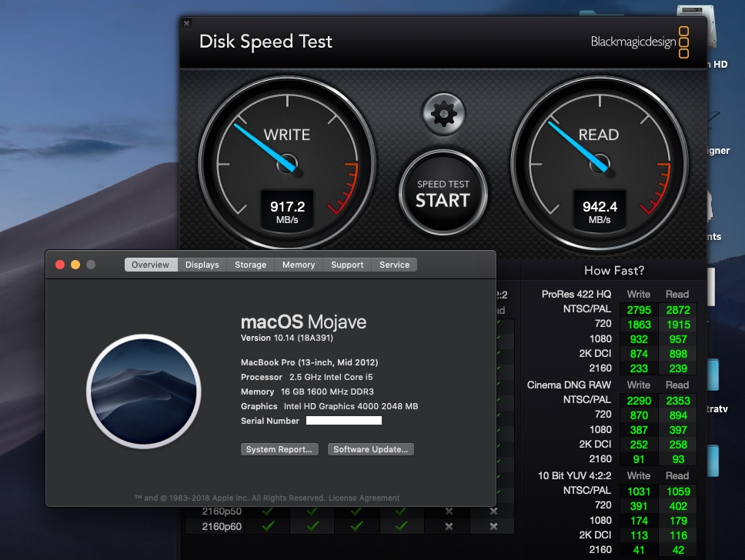Click Cinema DNG read value 2353
This screenshot has height=560, width=745.
(678, 401)
